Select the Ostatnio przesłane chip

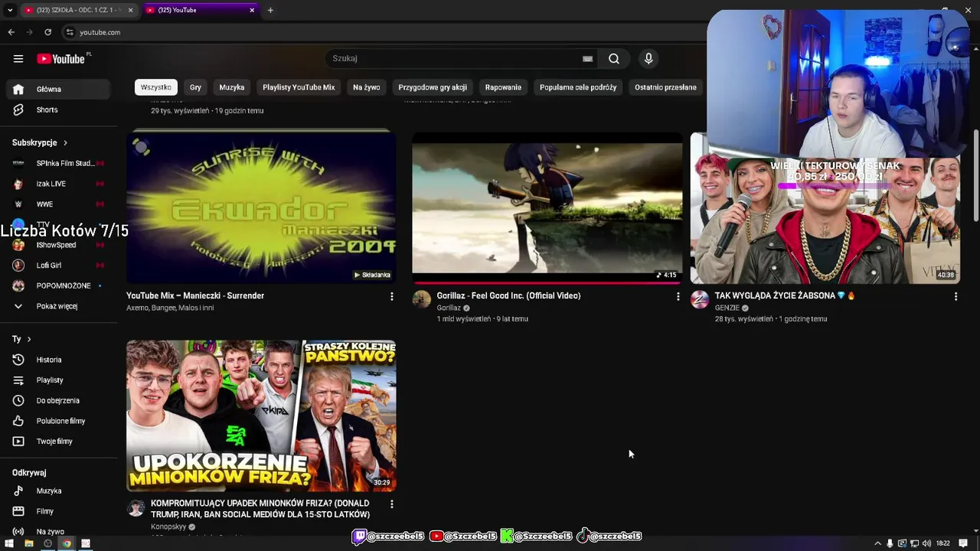665,87
